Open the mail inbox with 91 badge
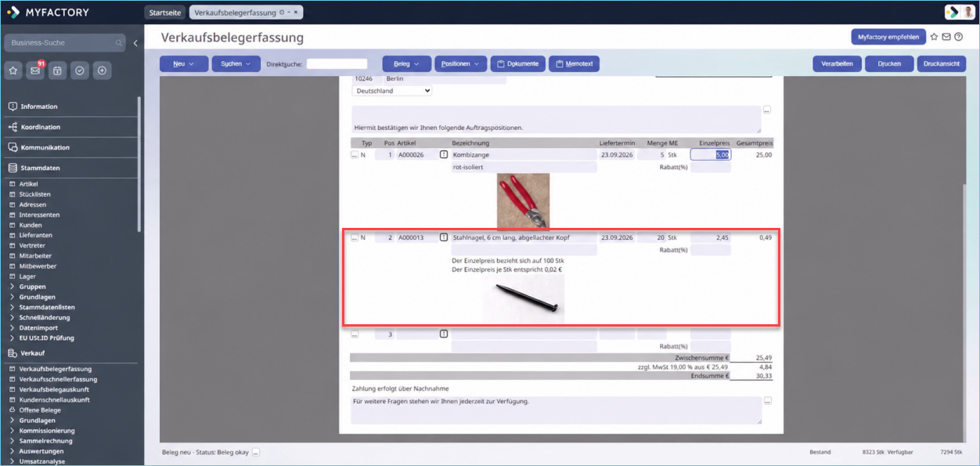This screenshot has width=980, height=466. pos(35,70)
